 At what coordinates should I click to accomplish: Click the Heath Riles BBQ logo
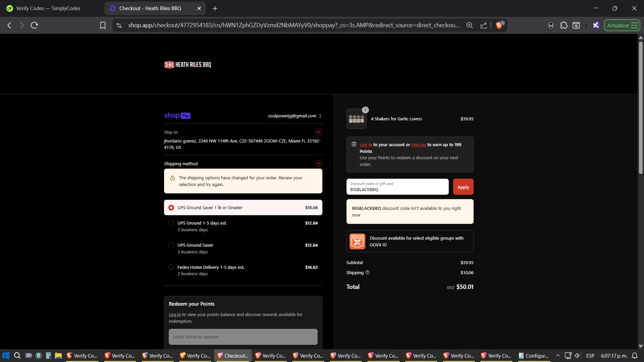click(188, 65)
